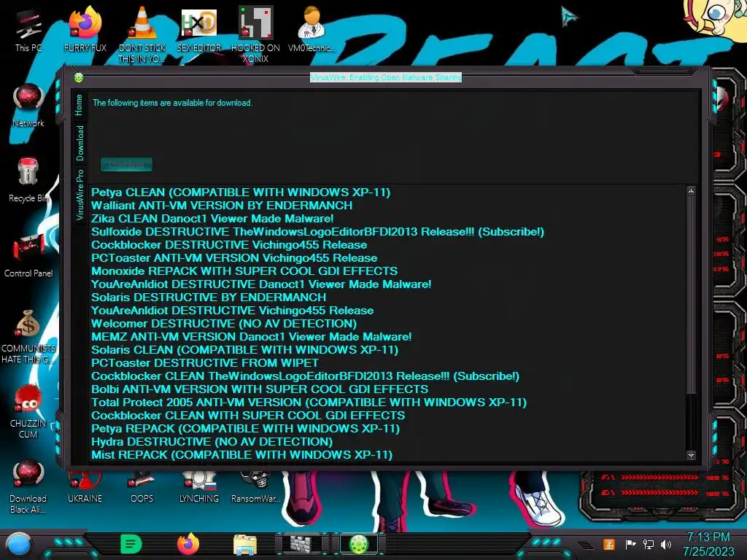
Task: Open the OOPS desktop shortcut
Action: [x=142, y=487]
